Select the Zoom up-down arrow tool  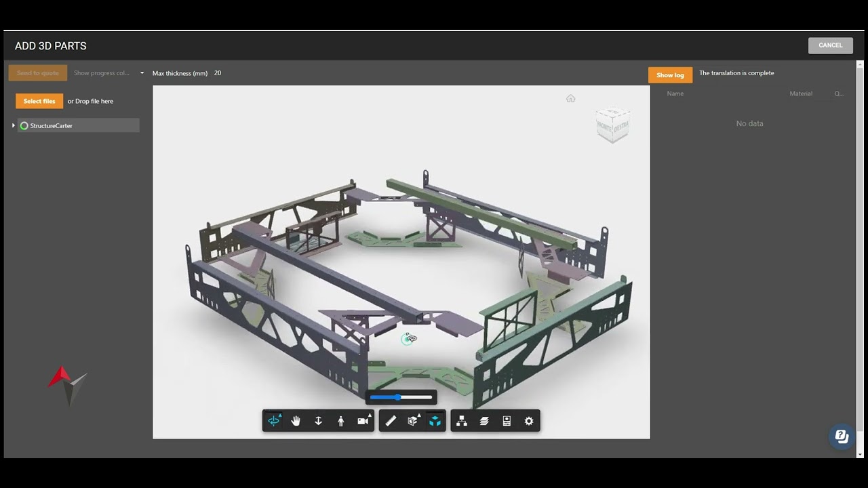point(318,421)
